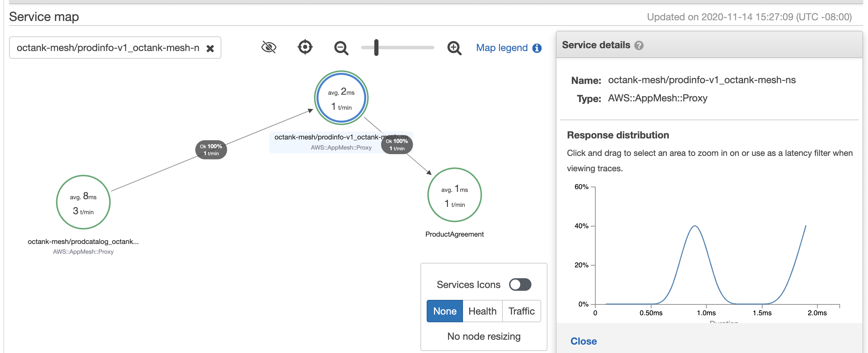The height and width of the screenshot is (353, 868).
Task: Click the Map legend info icon
Action: (x=537, y=48)
